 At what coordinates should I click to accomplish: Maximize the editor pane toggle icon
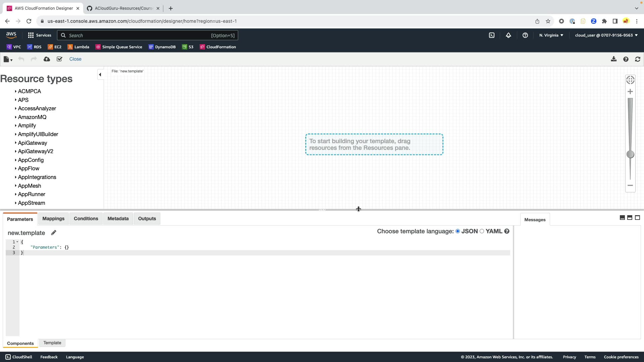(637, 218)
